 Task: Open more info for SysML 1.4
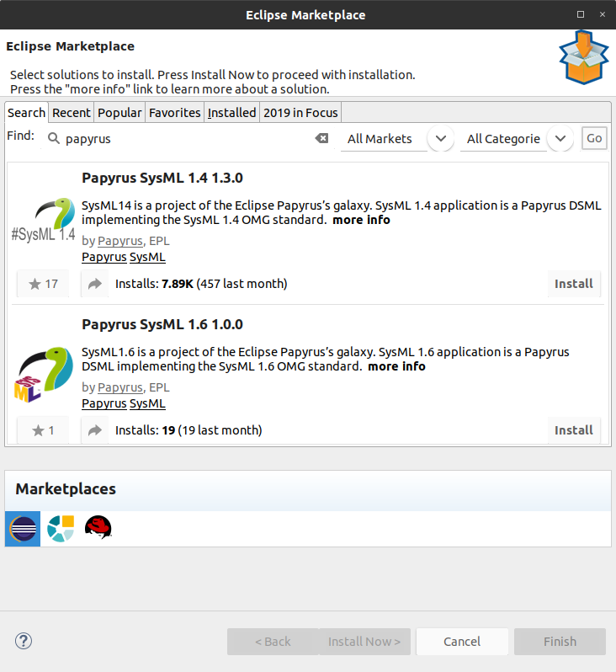pos(362,220)
